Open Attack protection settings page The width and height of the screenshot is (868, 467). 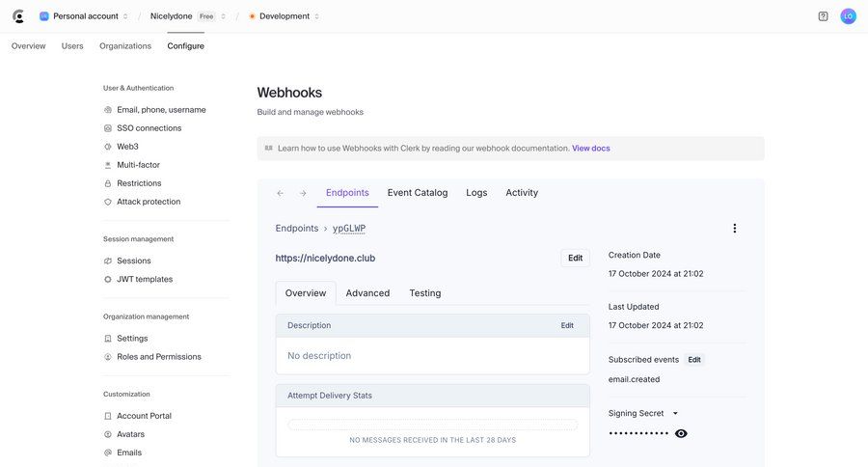[149, 202]
